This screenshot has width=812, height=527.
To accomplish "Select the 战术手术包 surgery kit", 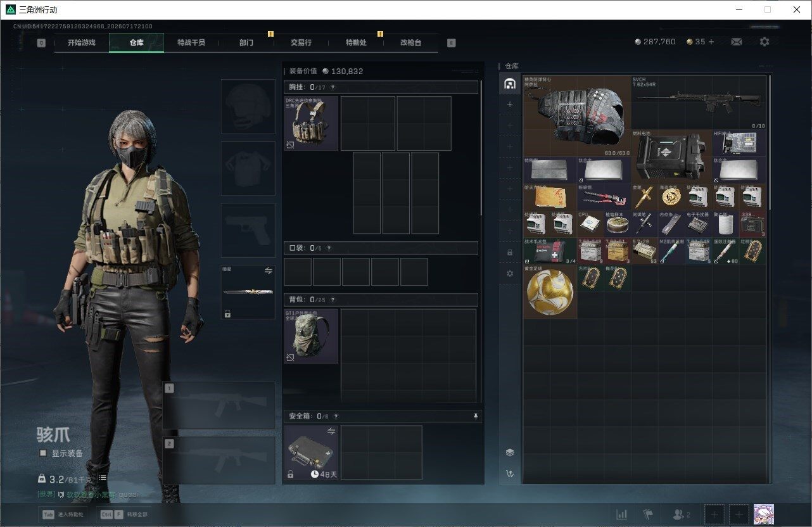I will [x=550, y=251].
